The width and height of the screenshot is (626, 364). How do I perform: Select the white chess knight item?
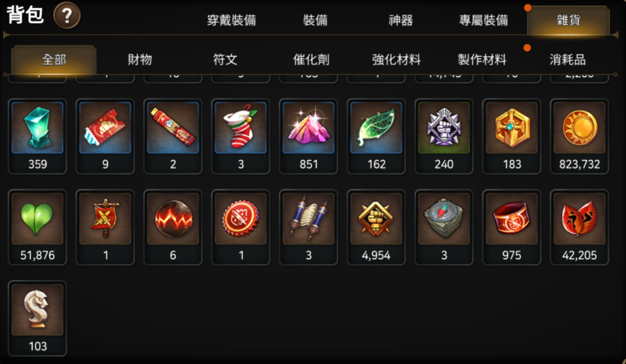coord(38,318)
